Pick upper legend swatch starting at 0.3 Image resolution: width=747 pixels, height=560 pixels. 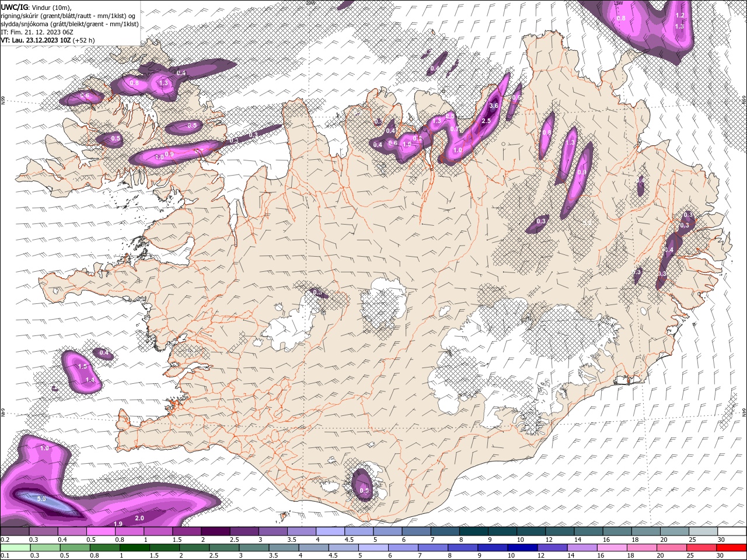tap(43, 531)
